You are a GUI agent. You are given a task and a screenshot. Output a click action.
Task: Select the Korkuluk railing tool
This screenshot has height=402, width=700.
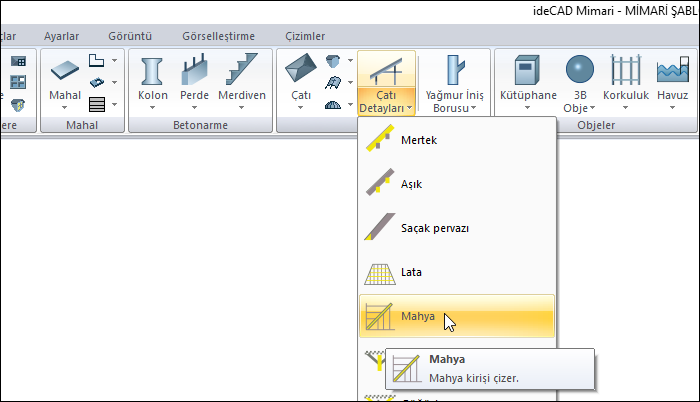[627, 71]
